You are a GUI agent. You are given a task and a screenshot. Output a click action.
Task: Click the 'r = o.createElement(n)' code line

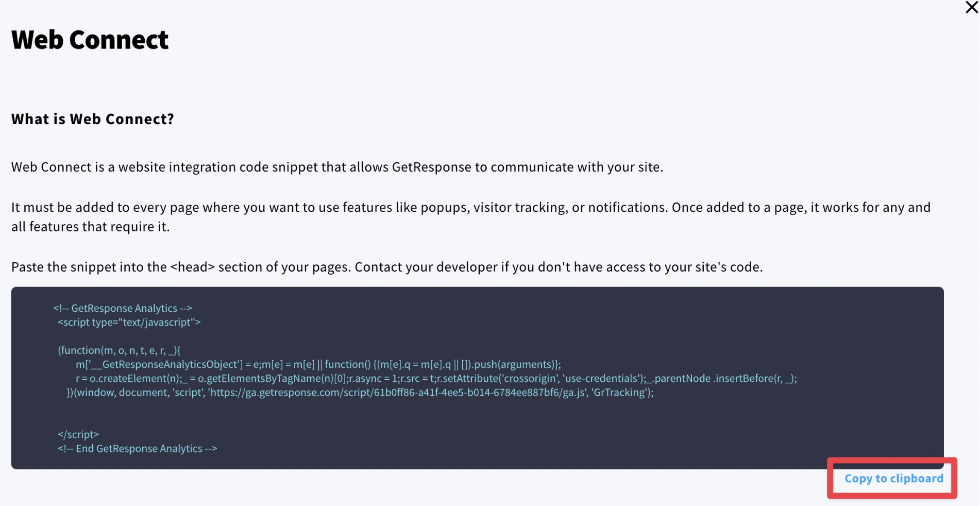tap(436, 378)
